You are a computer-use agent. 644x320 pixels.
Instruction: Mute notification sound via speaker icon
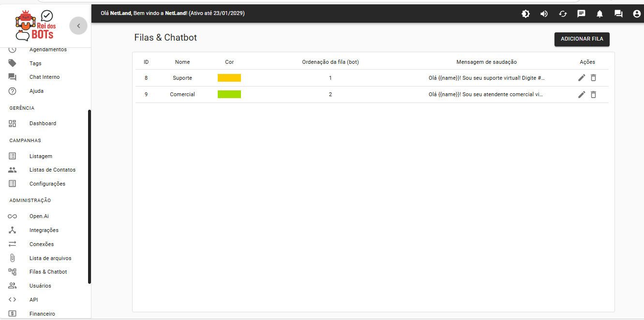[544, 14]
